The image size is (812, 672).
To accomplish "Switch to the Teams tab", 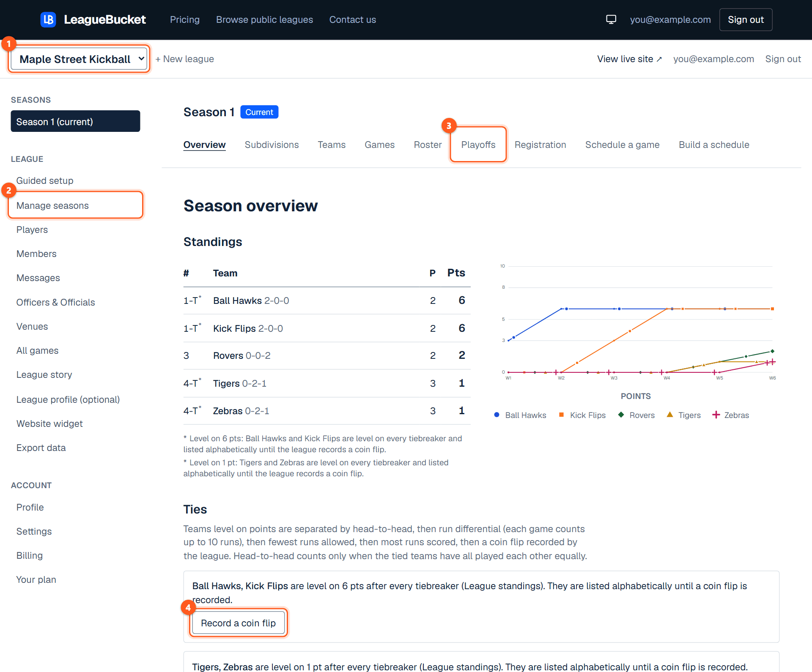I will pyautogui.click(x=332, y=145).
